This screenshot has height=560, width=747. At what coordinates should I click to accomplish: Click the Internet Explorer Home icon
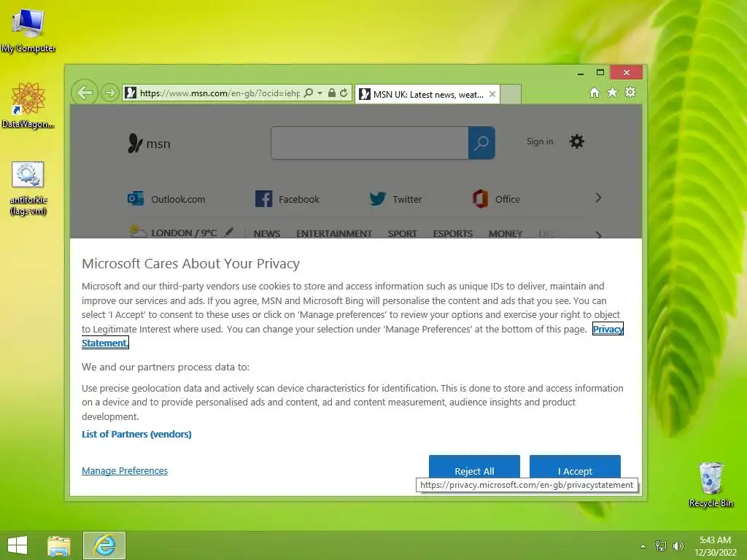tap(595, 92)
